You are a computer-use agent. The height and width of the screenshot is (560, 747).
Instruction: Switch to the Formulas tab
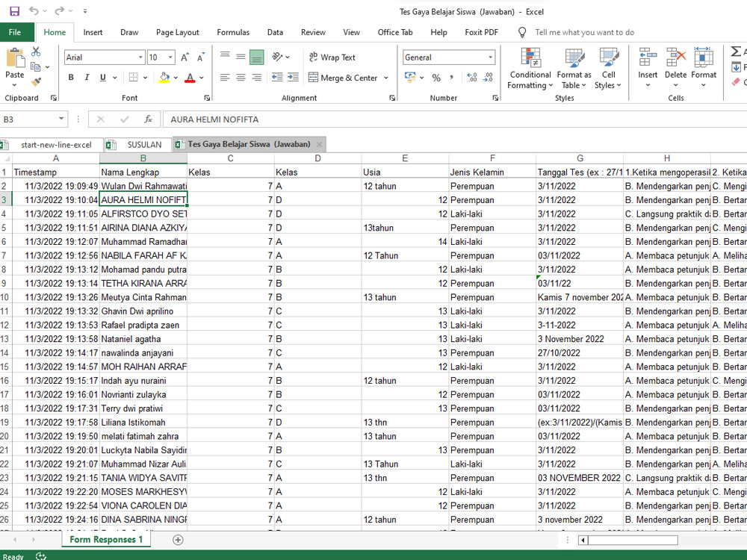233,32
